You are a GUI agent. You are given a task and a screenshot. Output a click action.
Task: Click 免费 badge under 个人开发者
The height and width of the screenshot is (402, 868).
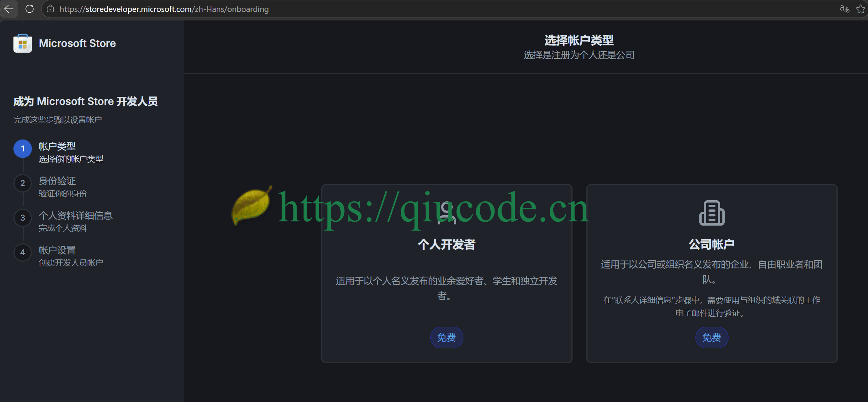[x=446, y=337]
